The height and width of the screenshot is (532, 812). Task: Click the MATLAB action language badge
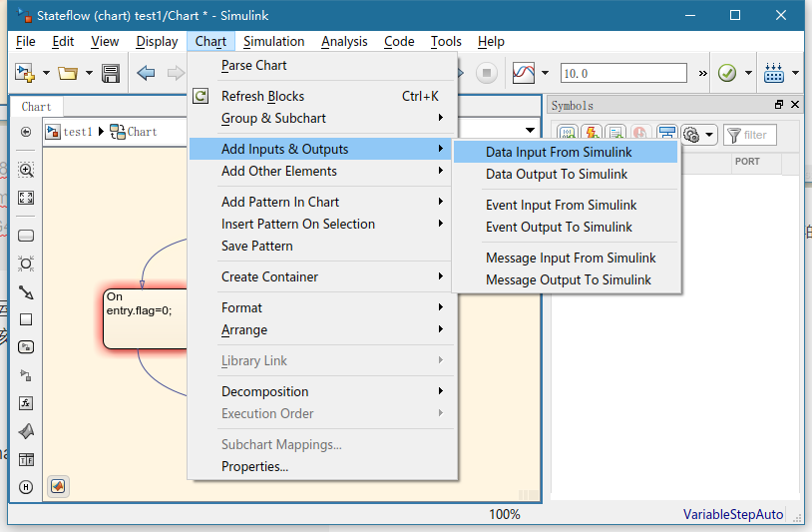58,486
